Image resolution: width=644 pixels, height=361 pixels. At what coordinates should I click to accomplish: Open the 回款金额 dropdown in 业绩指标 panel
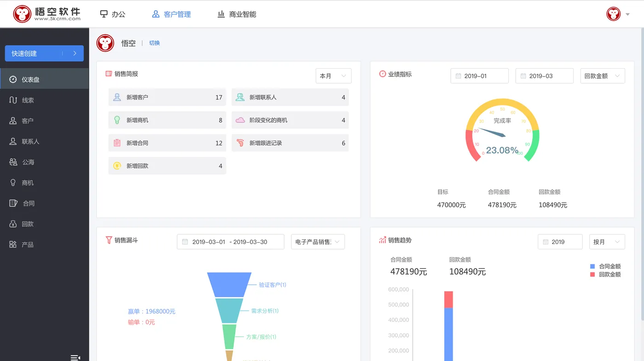pyautogui.click(x=603, y=76)
